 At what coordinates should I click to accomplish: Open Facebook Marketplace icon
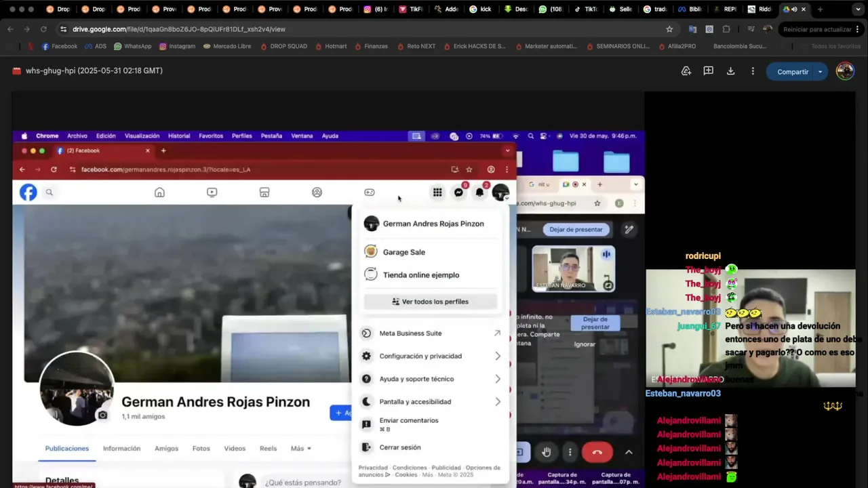tap(264, 192)
